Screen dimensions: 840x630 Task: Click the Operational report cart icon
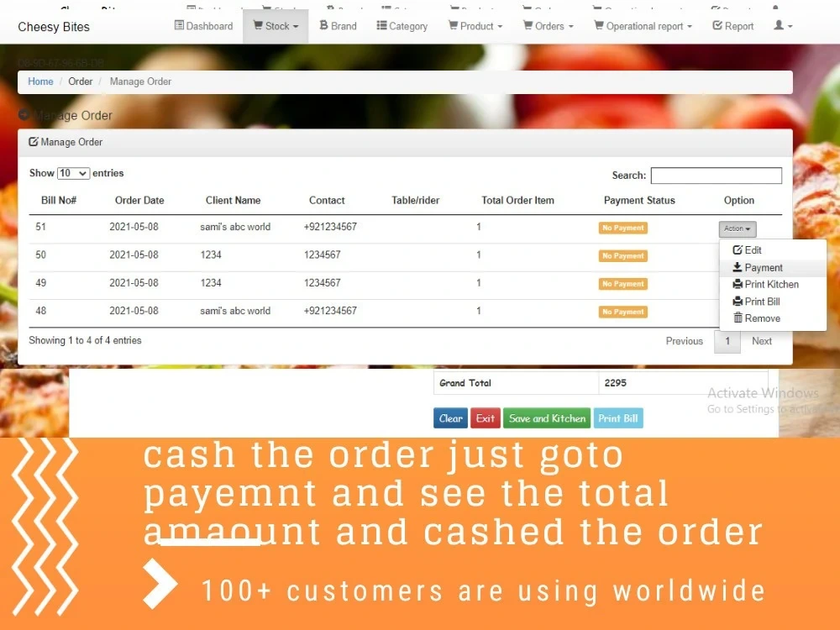pos(599,25)
